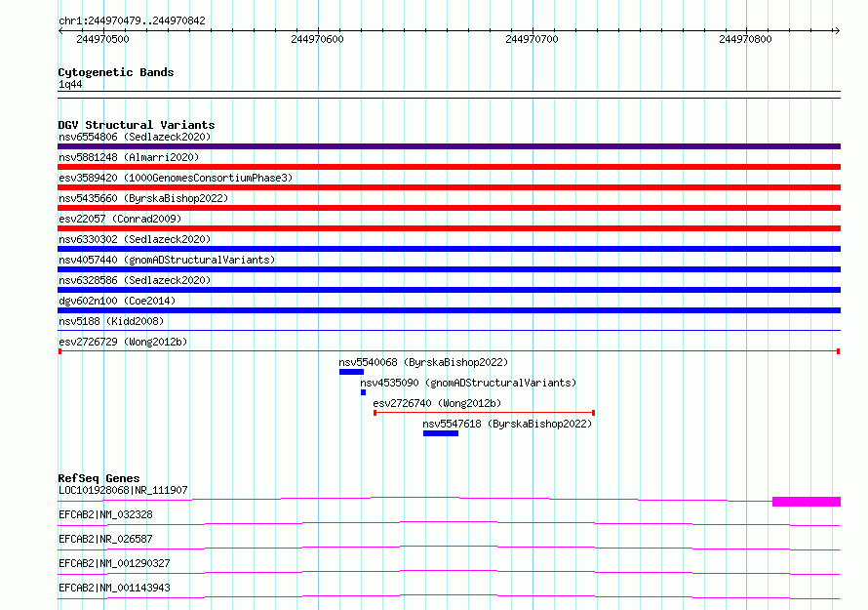Open the nsv5188 (Kidd2008) variant label
The image size is (868, 610).
(111, 321)
